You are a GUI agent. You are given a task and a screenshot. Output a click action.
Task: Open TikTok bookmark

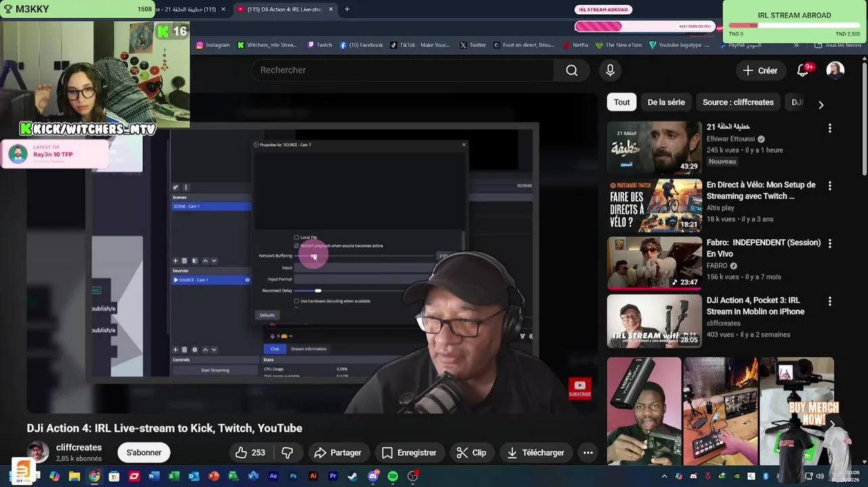420,45
